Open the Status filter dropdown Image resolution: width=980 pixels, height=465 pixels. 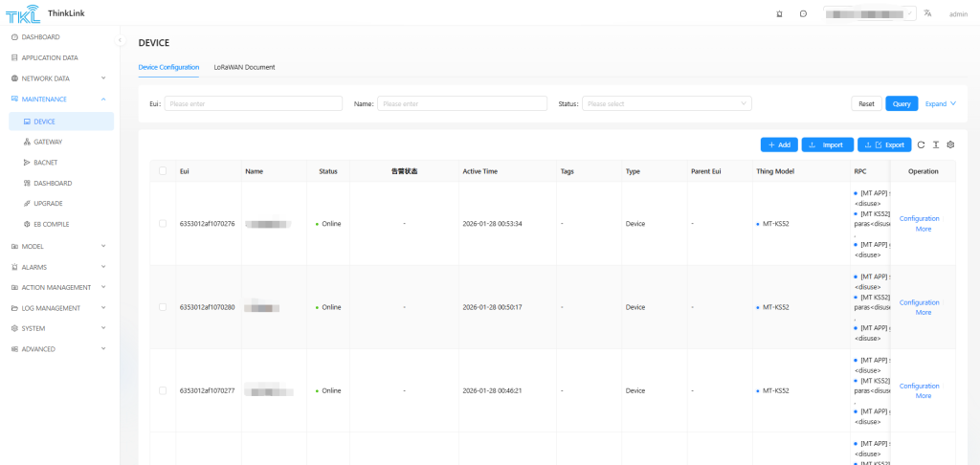point(666,103)
